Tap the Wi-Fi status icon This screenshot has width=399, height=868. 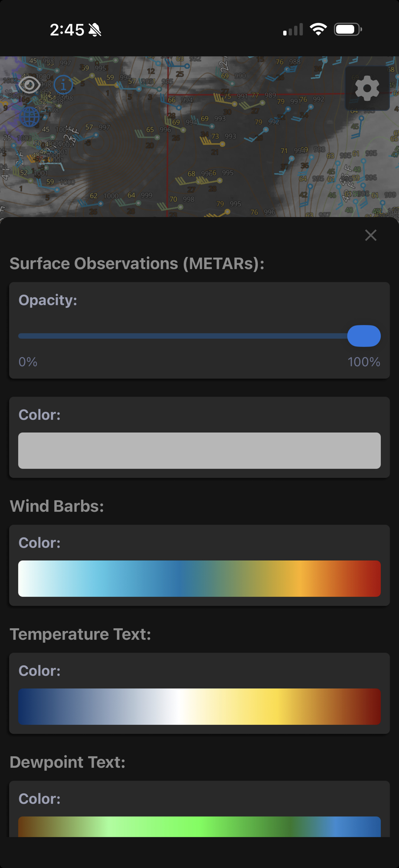318,30
